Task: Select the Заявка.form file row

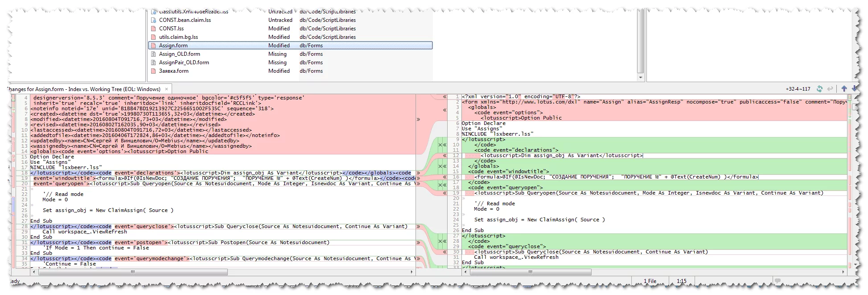Action: click(x=173, y=71)
